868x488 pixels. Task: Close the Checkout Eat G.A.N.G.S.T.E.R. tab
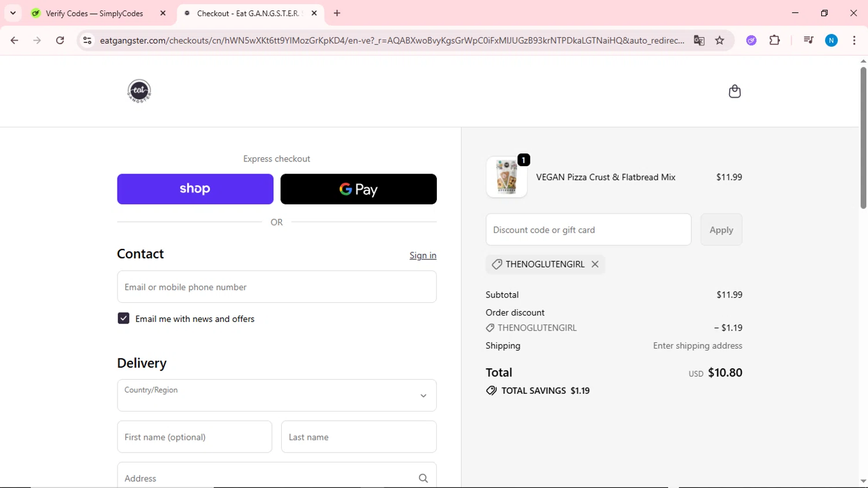pos(314,13)
